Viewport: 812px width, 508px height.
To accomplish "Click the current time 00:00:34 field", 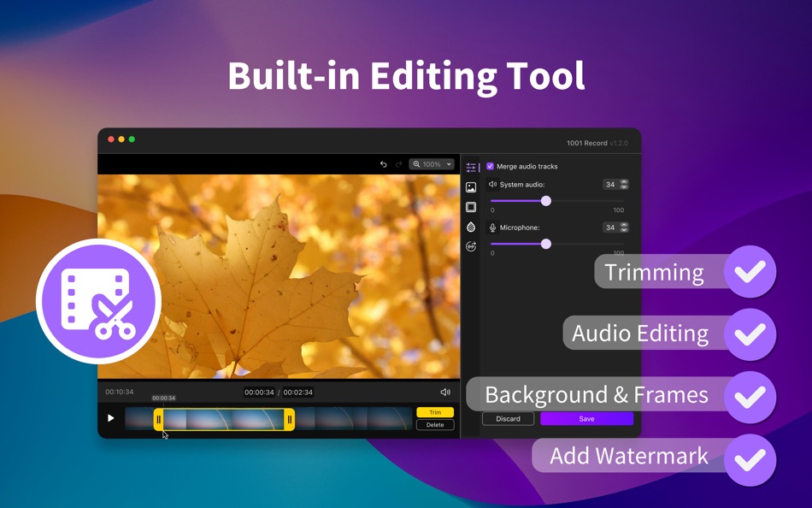I will (260, 393).
